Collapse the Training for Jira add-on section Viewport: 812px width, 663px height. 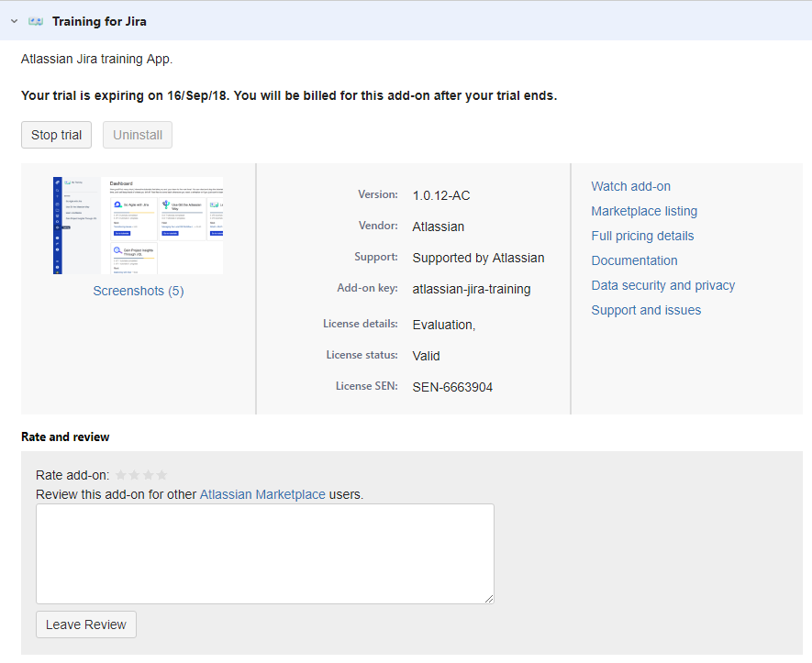[15, 21]
